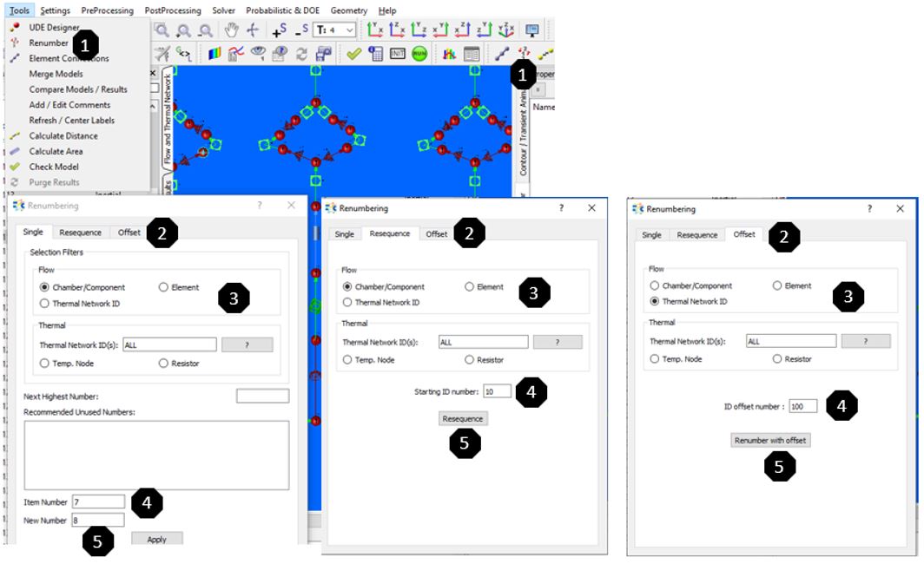This screenshot has height=564, width=924.
Task: Open the Settings menu
Action: (56, 10)
